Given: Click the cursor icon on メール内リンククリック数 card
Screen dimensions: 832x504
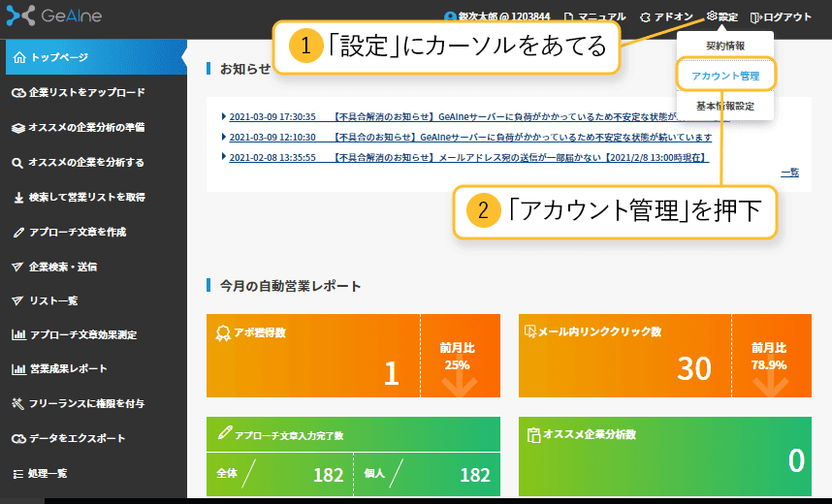Looking at the screenshot, I should [530, 331].
